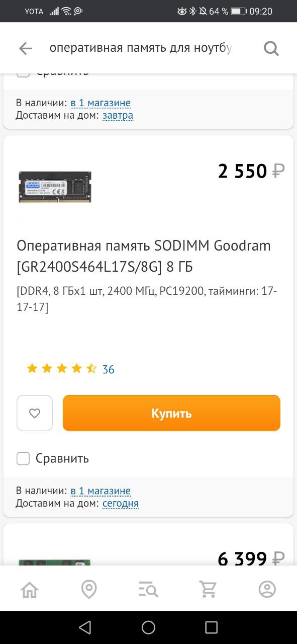Open the shopping cart icon

208,589
